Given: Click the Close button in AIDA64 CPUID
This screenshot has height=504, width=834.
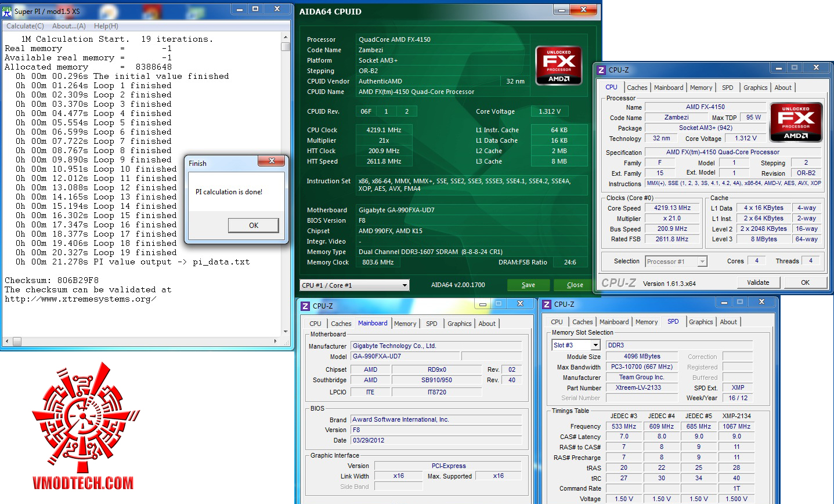Looking at the screenshot, I should pyautogui.click(x=575, y=285).
